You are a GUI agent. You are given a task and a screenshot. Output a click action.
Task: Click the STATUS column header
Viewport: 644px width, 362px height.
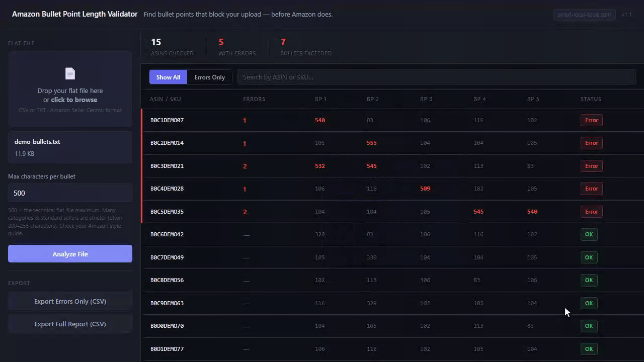[x=591, y=99]
